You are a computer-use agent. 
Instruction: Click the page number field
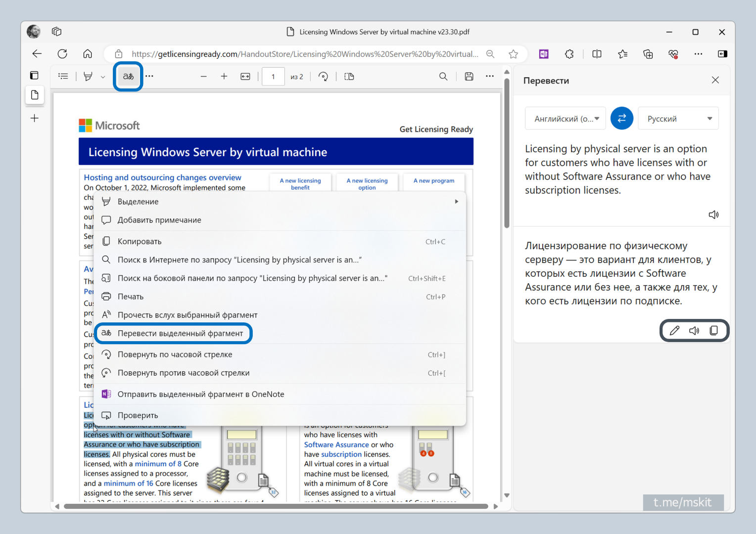(273, 77)
